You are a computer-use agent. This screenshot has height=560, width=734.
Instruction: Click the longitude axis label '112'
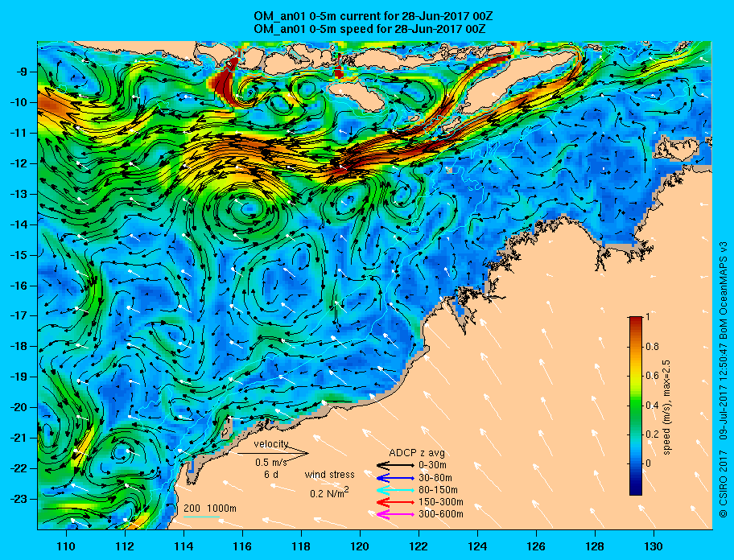(125, 546)
